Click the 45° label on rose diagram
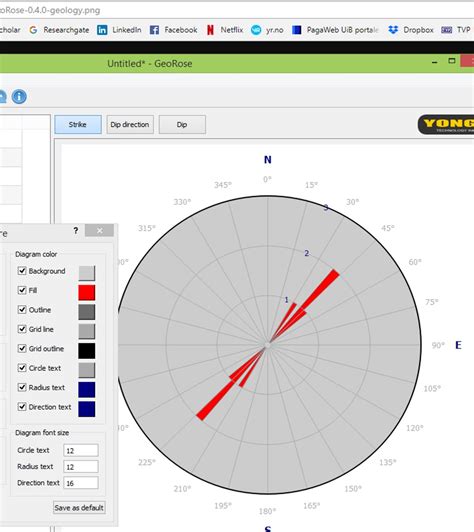The height and width of the screenshot is (532, 474). pyautogui.click(x=388, y=228)
